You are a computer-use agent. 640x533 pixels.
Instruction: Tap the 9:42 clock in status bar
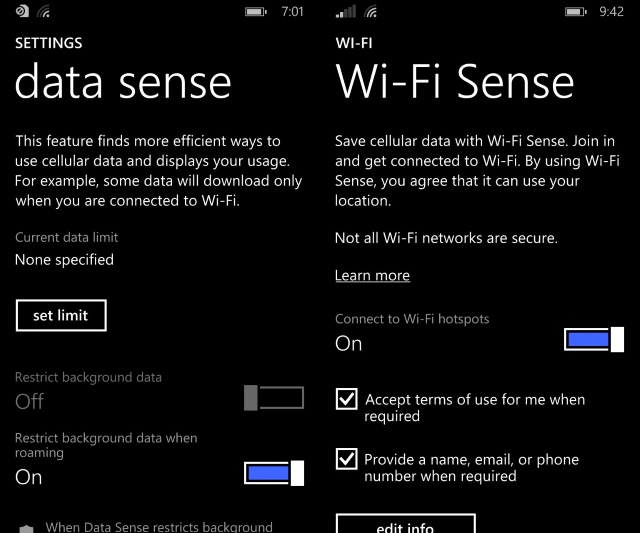coord(611,12)
